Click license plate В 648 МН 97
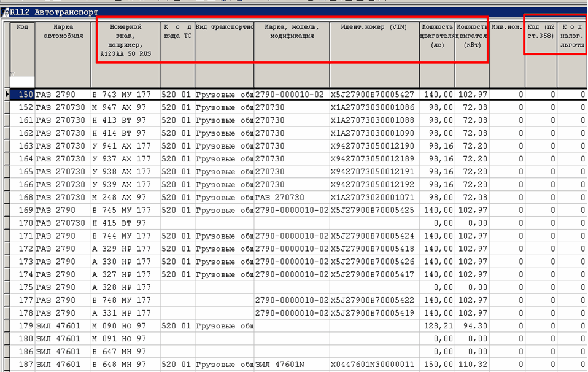This screenshot has height=372, width=588. coord(119,365)
